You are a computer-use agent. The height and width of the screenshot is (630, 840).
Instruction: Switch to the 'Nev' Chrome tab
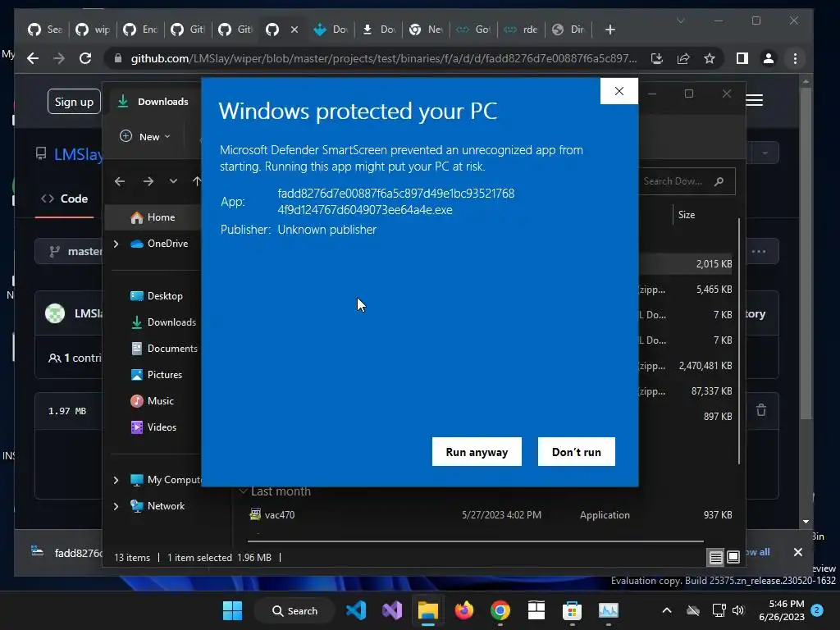tap(426, 30)
